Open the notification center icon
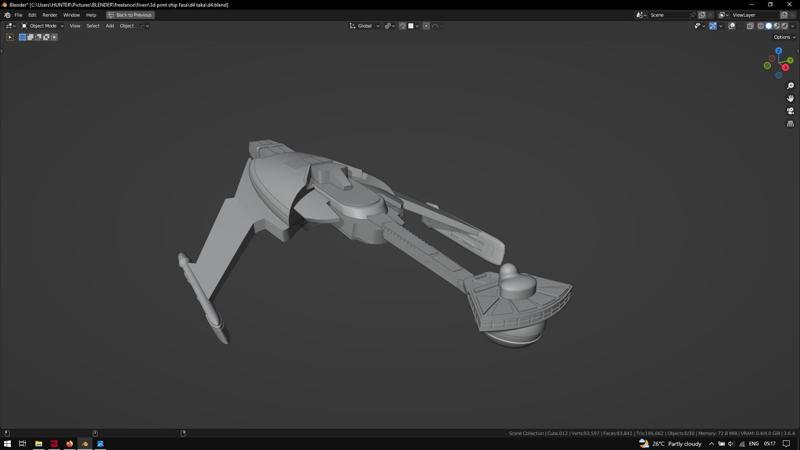The image size is (800, 450). coord(787,444)
